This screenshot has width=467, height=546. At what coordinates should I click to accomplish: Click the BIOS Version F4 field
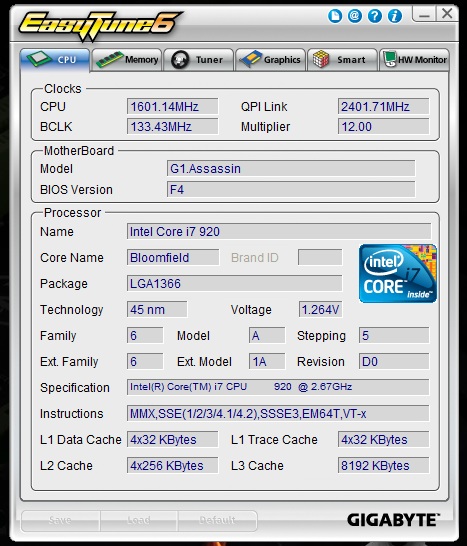point(291,189)
